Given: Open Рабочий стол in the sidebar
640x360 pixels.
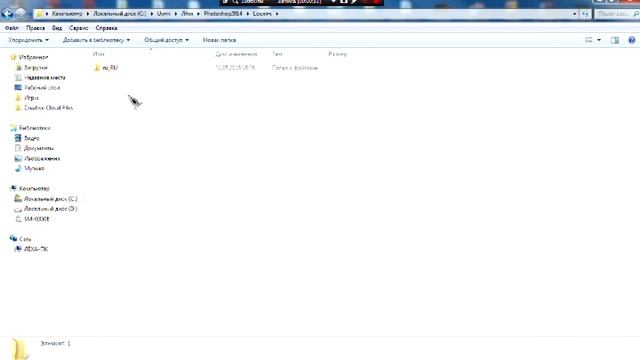Looking at the screenshot, I should 42,88.
